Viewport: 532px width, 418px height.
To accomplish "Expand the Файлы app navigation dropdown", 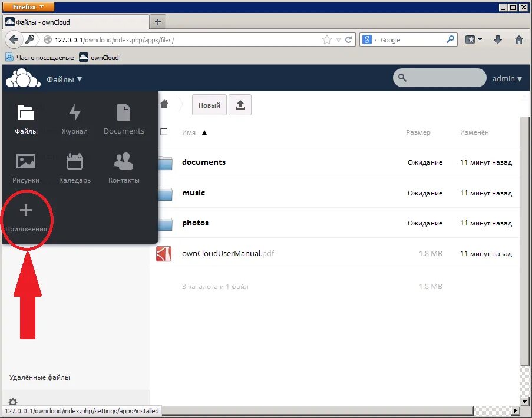I will point(64,79).
